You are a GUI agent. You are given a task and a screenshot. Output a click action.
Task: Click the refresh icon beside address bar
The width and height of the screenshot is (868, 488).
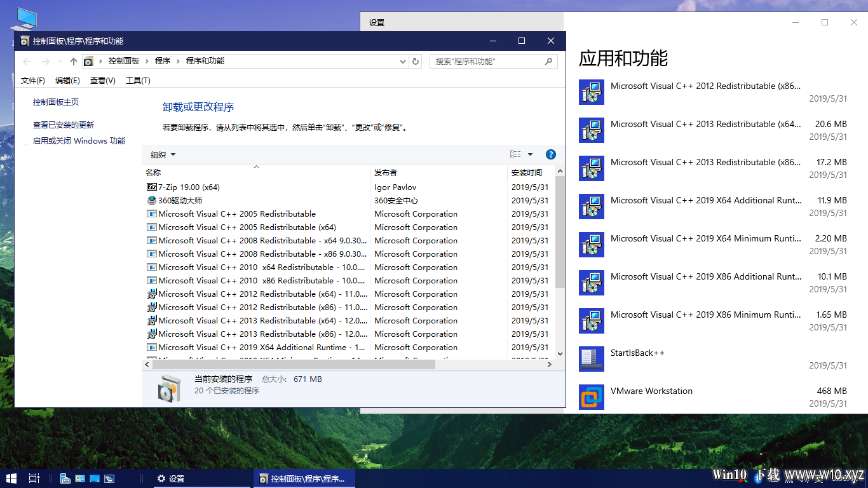[x=416, y=62]
